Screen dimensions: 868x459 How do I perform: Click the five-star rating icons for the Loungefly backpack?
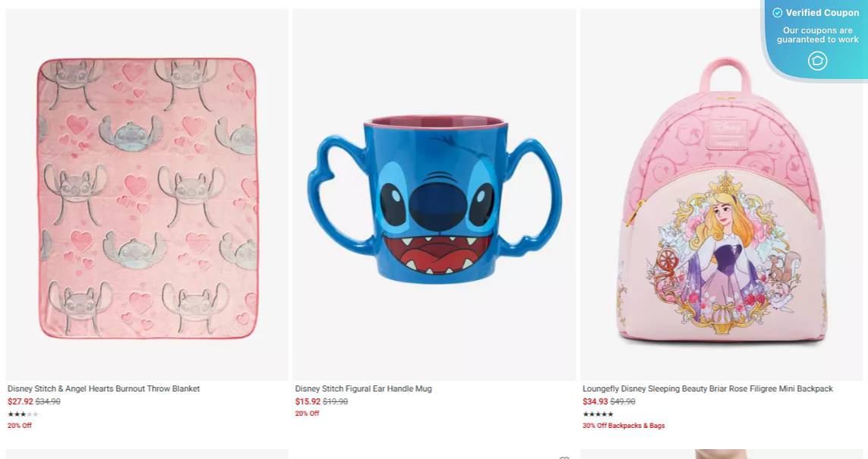click(598, 413)
